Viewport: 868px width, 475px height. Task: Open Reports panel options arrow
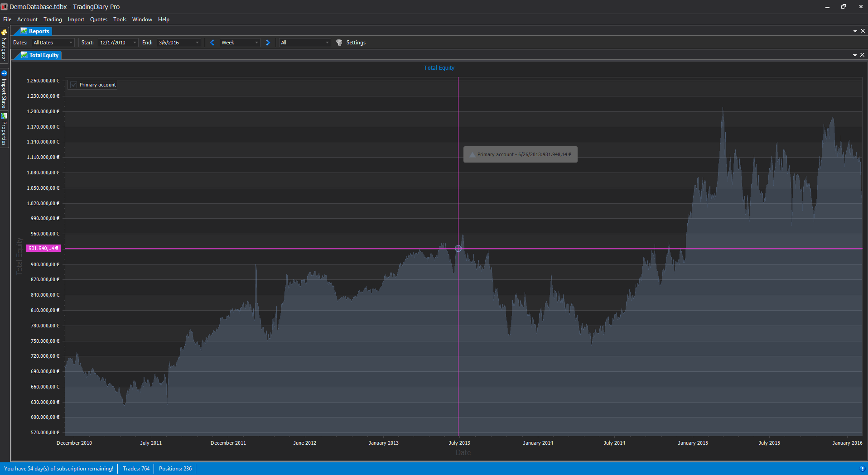[855, 31]
